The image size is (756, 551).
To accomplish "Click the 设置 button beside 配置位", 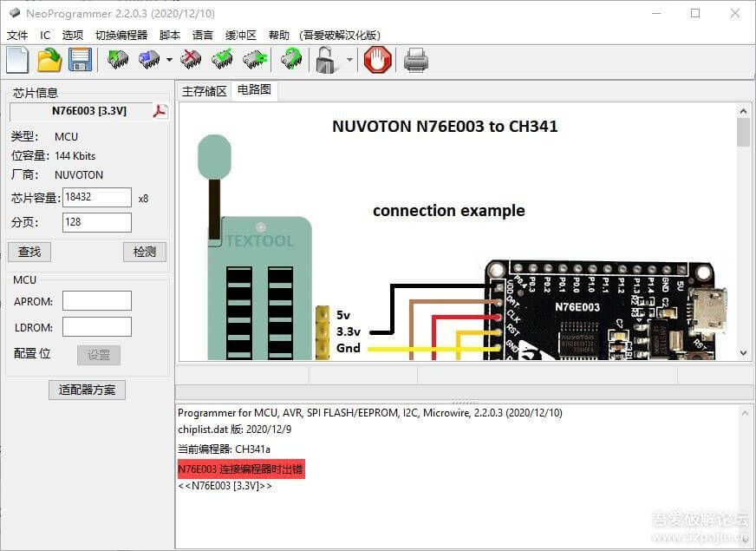I will tap(99, 355).
